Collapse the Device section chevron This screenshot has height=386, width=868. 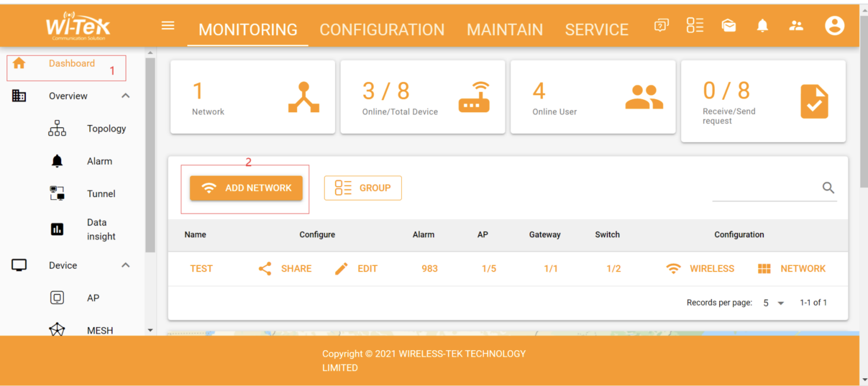pos(126,265)
